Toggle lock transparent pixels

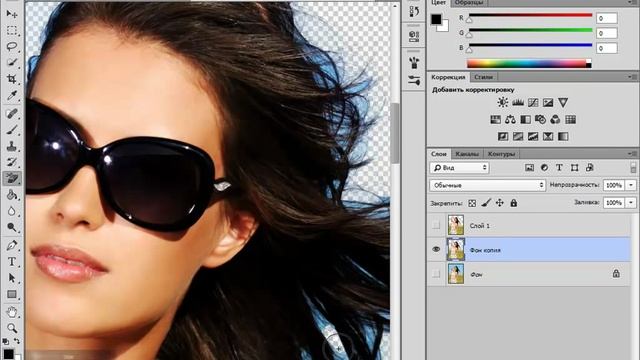(x=472, y=203)
